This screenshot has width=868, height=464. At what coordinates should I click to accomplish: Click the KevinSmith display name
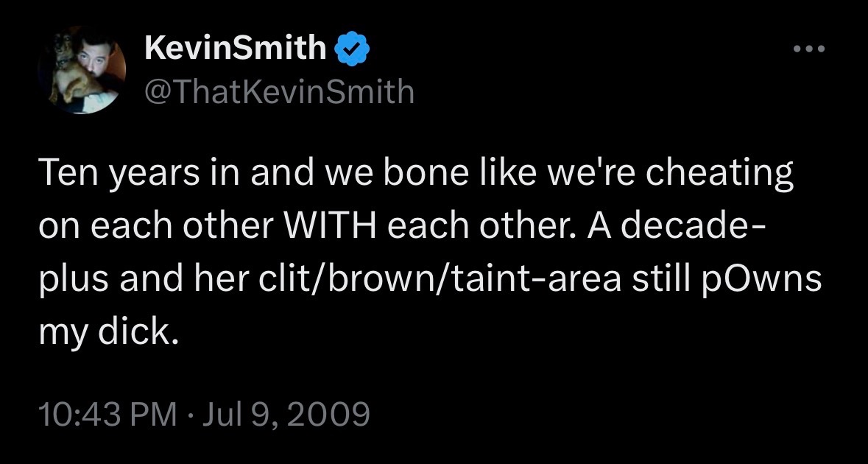pyautogui.click(x=236, y=49)
